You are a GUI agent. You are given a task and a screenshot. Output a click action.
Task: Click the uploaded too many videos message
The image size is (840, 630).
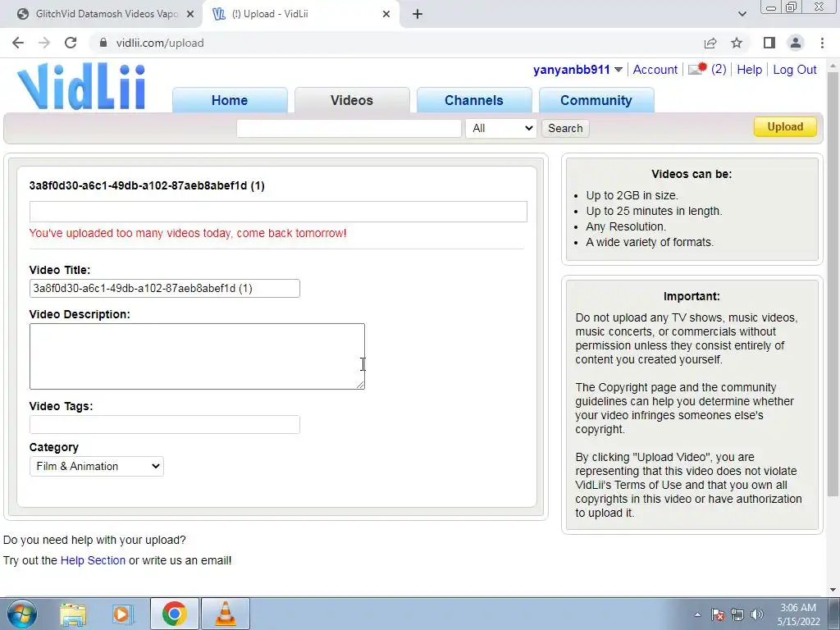point(188,233)
